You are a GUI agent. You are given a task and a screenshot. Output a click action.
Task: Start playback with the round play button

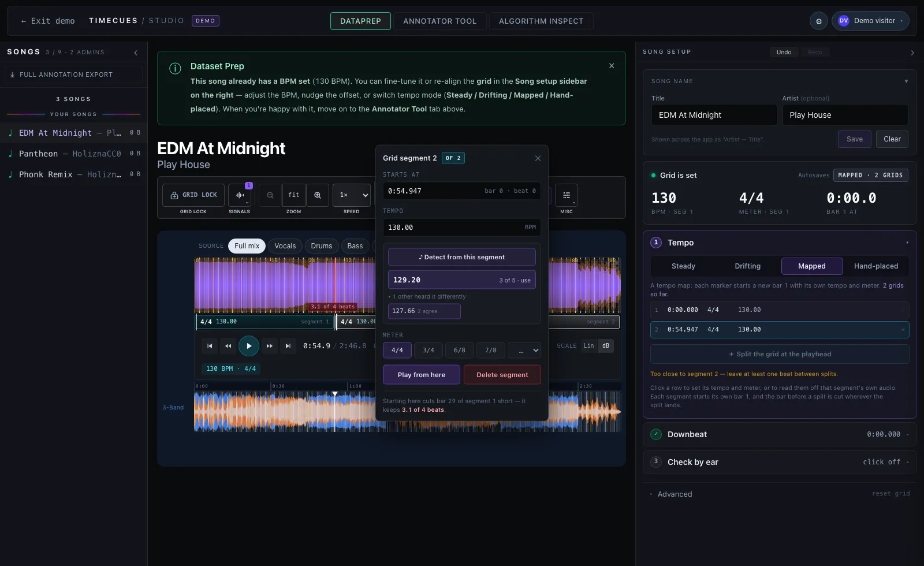[249, 346]
